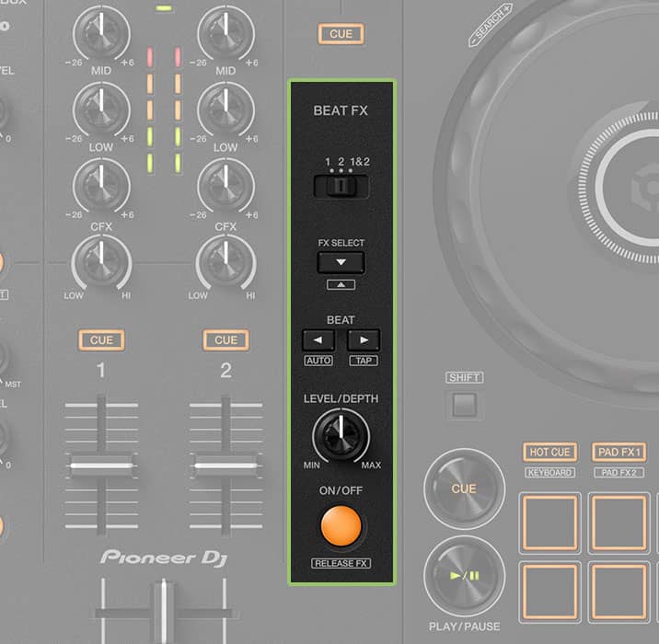Toggle the master CUE button above Beat FX
The height and width of the screenshot is (644, 659).
coord(341,34)
